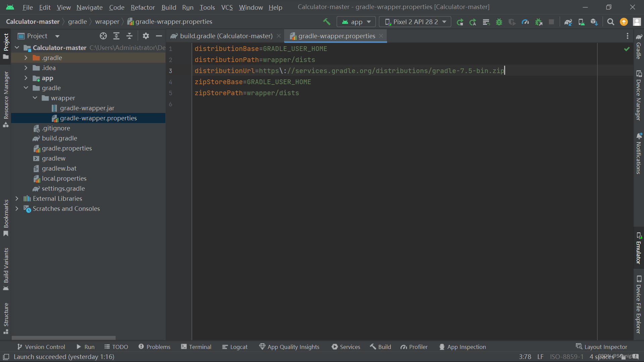Collapse the gradle folder

click(26, 88)
